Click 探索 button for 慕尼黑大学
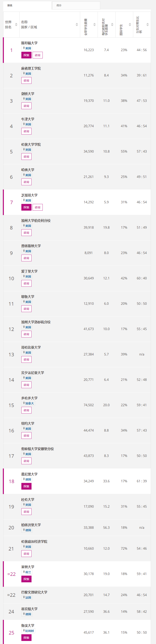This screenshot has width=156, height=644. (x=26, y=486)
